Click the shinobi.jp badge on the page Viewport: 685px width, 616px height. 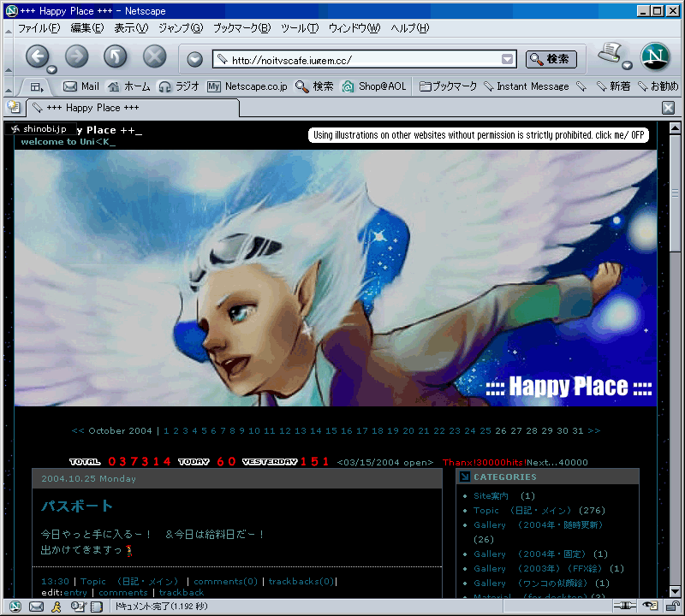point(40,129)
